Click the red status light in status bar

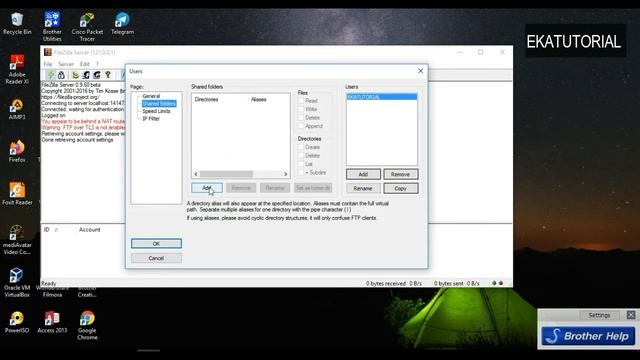pos(501,283)
